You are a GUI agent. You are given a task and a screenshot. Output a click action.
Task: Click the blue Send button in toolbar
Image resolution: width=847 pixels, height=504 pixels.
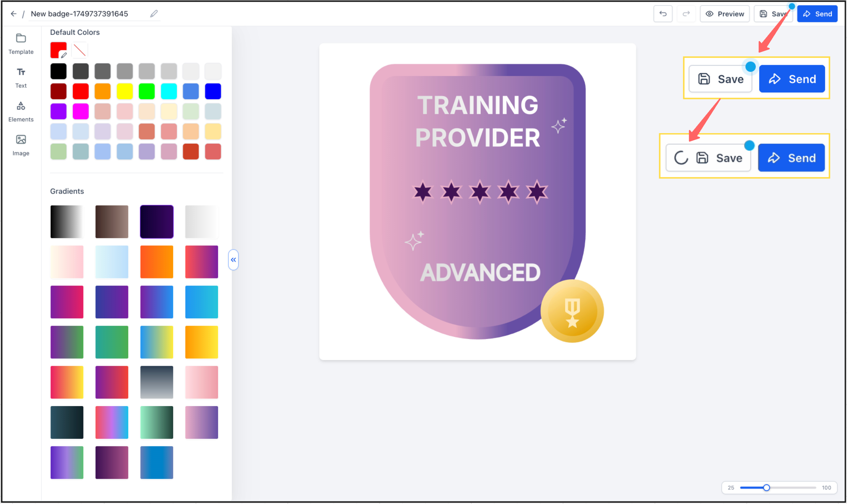[x=817, y=14]
